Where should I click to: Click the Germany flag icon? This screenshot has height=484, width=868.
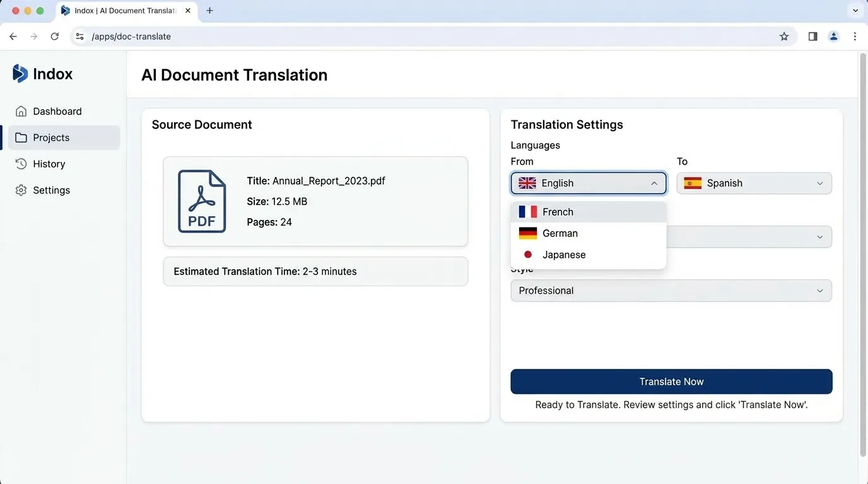coord(528,233)
